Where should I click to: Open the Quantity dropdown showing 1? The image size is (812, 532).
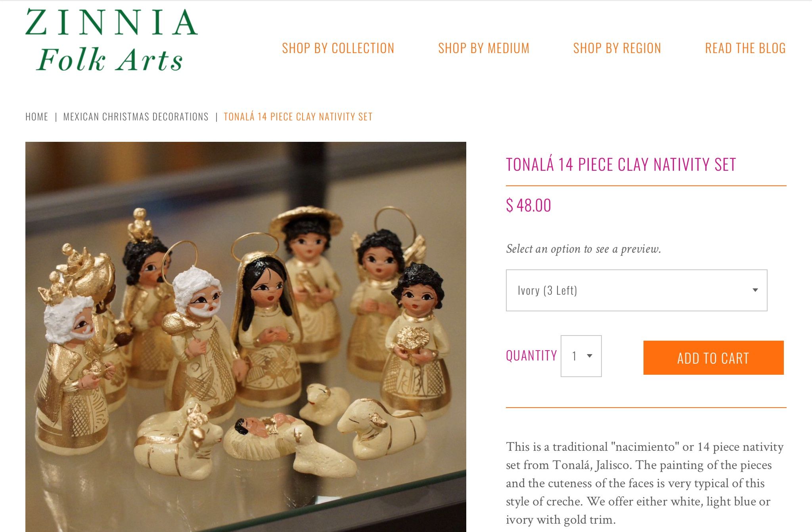[x=581, y=356]
